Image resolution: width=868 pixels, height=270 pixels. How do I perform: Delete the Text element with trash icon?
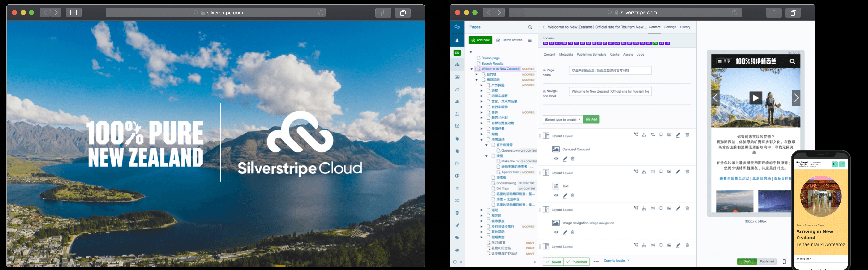(573, 196)
